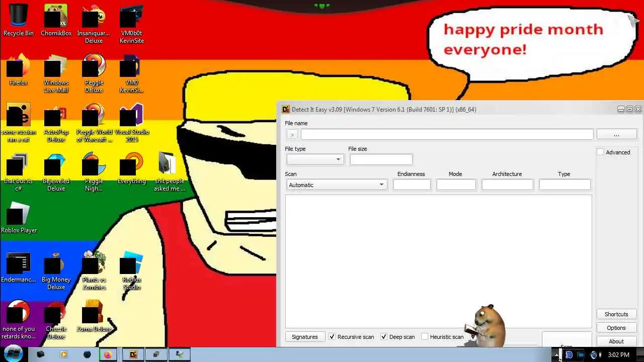Select the Bejeweled Deluxe desktop icon
The width and height of the screenshot is (644, 362).
coord(56,171)
